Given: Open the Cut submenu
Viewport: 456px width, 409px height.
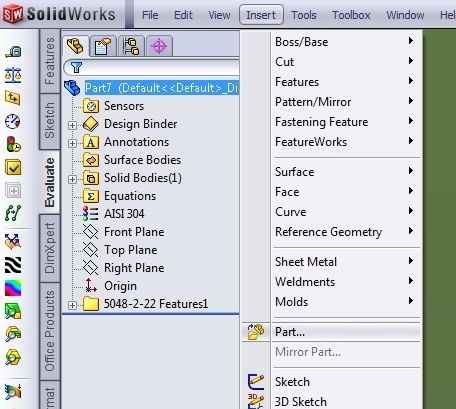Looking at the screenshot, I should point(347,62).
